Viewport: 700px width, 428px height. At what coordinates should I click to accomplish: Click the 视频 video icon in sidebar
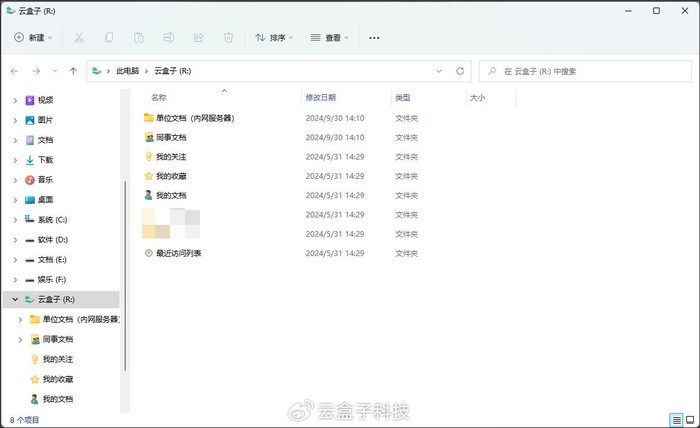29,100
